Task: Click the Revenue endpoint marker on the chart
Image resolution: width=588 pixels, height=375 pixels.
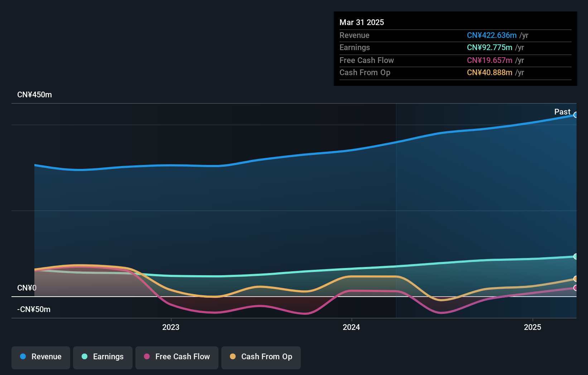Action: [x=575, y=115]
